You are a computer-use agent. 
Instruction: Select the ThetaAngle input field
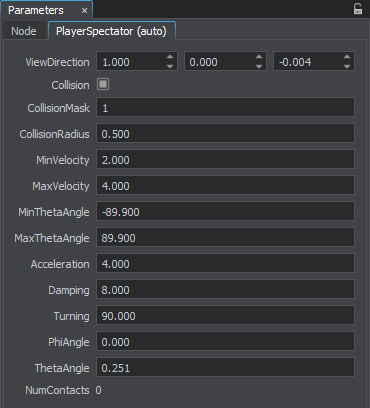pos(225,367)
